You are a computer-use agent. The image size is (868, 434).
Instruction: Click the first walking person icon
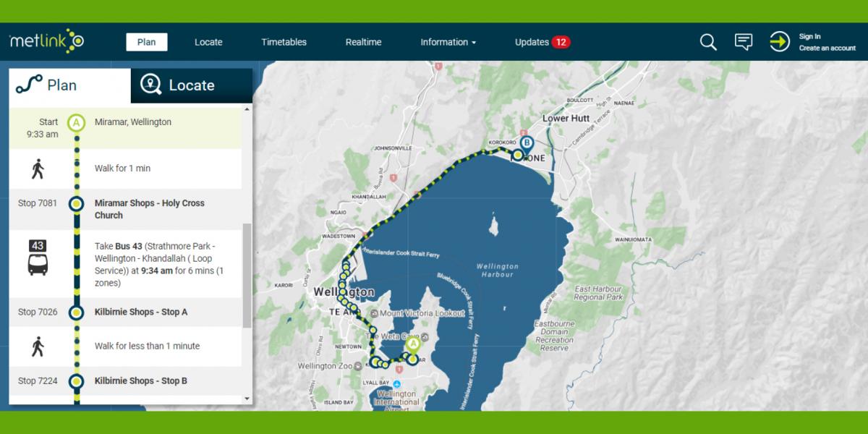pyautogui.click(x=38, y=169)
